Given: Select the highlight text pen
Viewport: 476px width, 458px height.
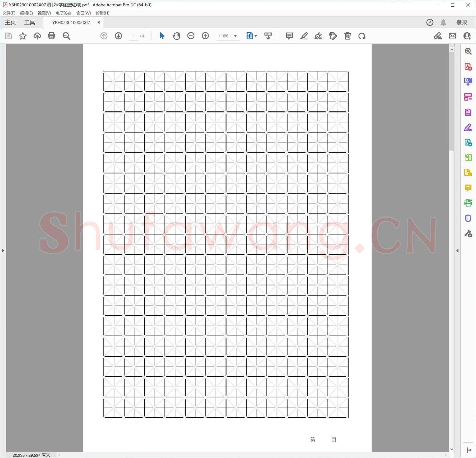Looking at the screenshot, I should pos(304,36).
